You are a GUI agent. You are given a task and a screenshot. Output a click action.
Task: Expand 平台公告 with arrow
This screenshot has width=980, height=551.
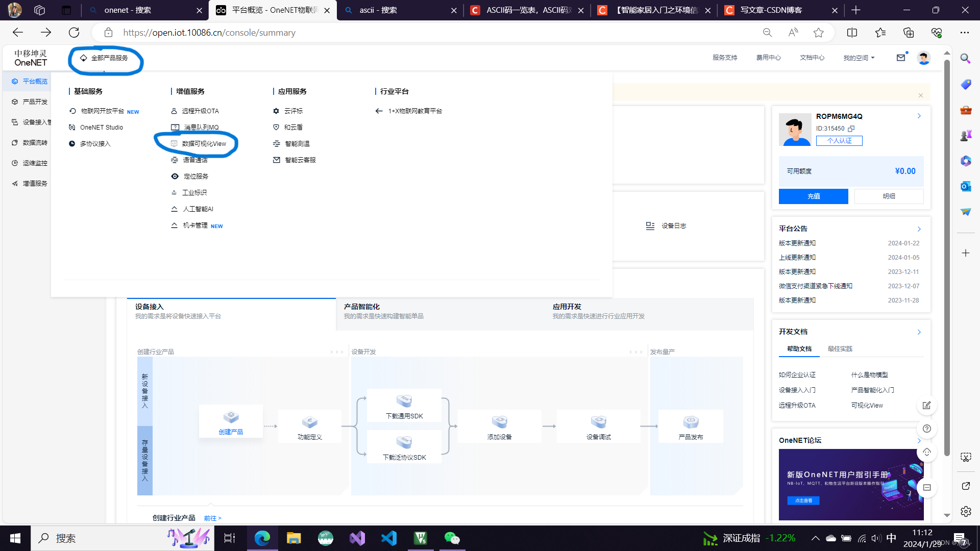[919, 229]
